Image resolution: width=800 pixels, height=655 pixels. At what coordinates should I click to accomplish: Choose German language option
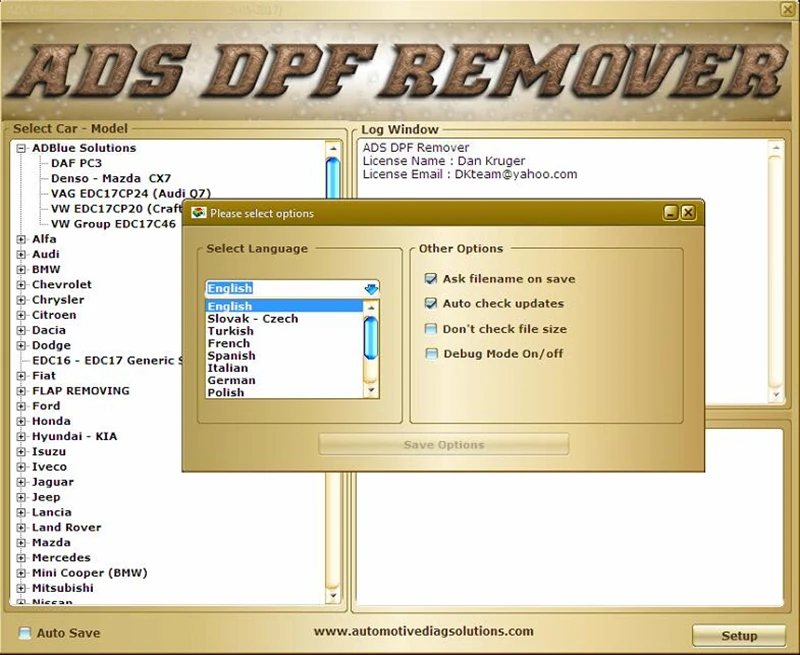pyautogui.click(x=284, y=380)
